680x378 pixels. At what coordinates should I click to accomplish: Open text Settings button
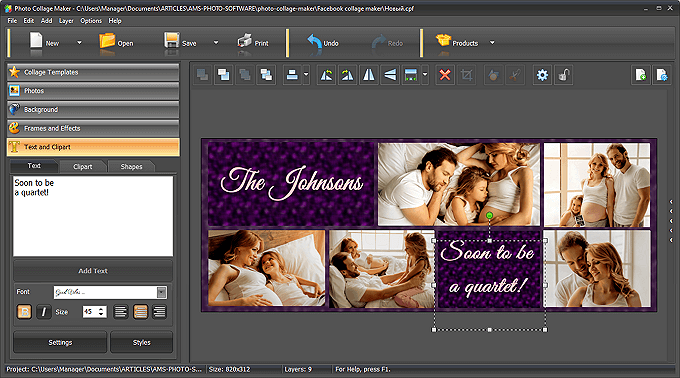point(60,342)
